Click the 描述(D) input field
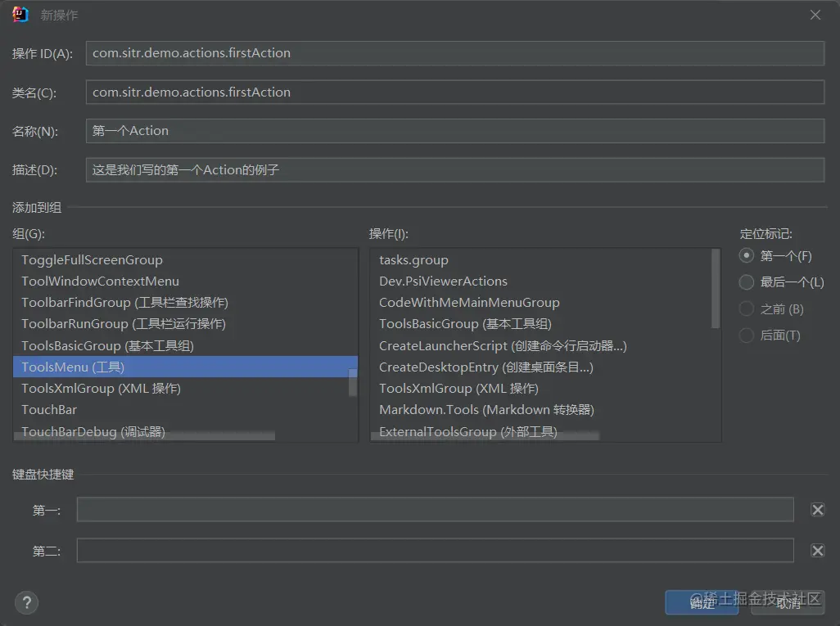840x626 pixels. coord(455,169)
